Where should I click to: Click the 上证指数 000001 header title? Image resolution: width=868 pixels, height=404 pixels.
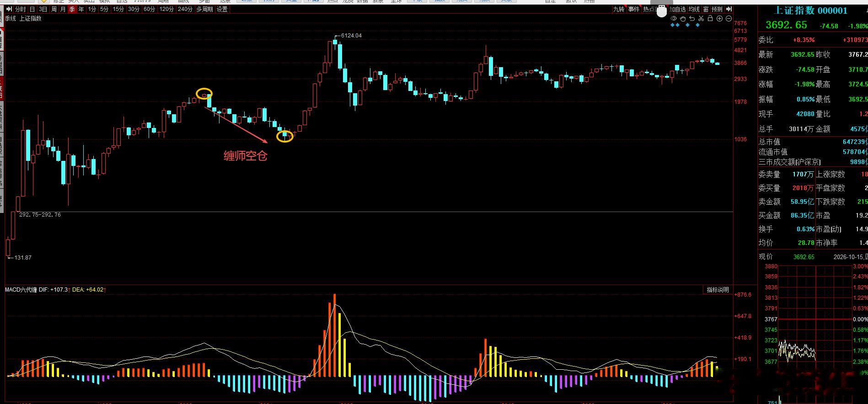point(811,11)
